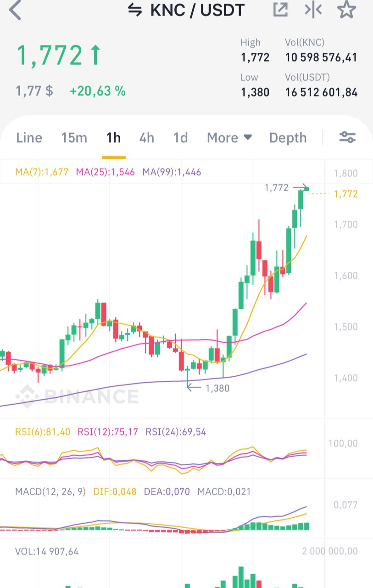Tap the swap pair icon beside KNC / USDT
Image resolution: width=373 pixels, height=588 pixels.
(135, 10)
